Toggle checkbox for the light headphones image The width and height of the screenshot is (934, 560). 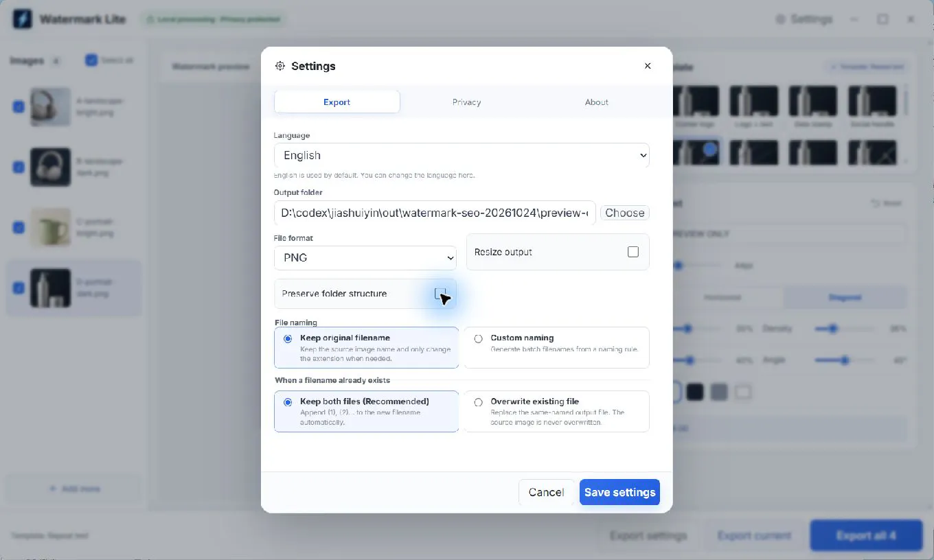click(x=19, y=106)
